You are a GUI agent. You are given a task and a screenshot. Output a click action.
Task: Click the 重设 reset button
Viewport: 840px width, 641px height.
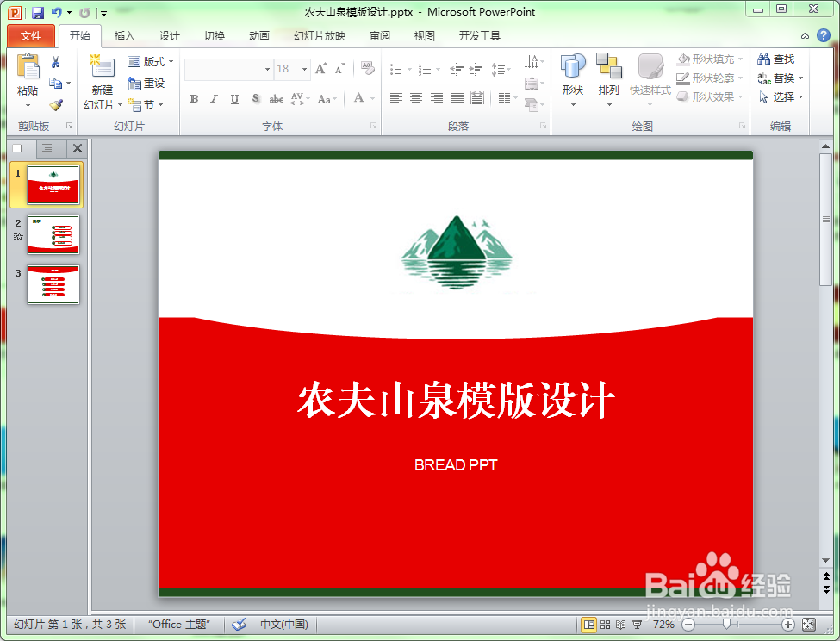146,83
